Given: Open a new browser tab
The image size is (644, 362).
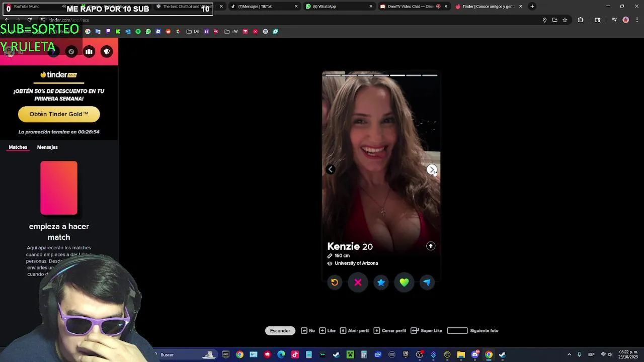Looking at the screenshot, I should click(x=532, y=7).
